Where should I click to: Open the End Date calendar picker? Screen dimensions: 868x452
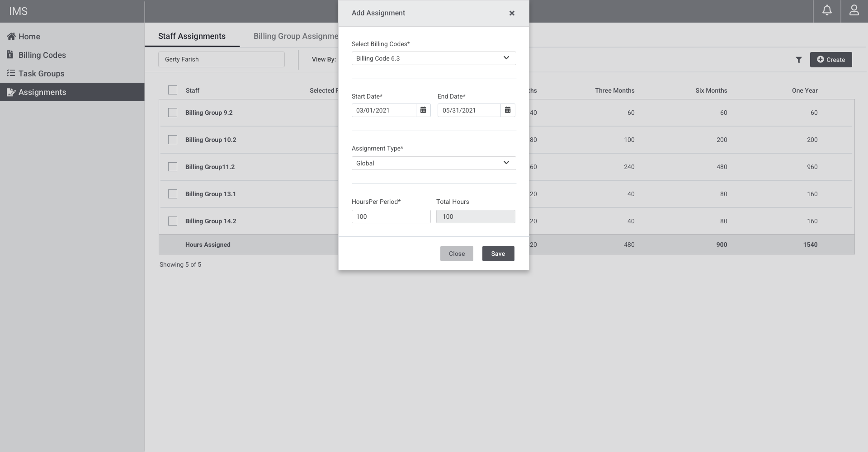point(508,110)
